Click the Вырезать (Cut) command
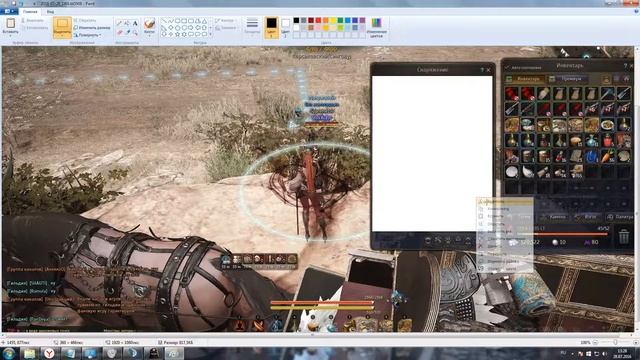640x360 pixels. click(x=33, y=20)
